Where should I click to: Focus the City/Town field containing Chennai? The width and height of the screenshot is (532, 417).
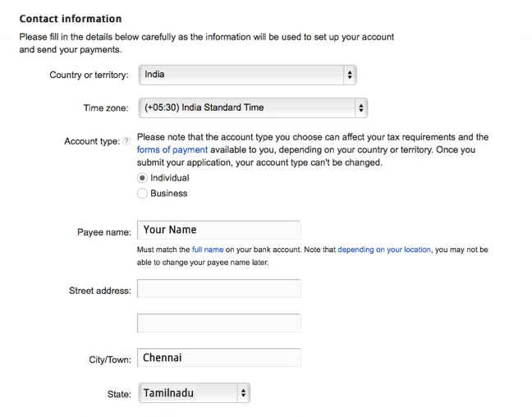click(x=218, y=358)
